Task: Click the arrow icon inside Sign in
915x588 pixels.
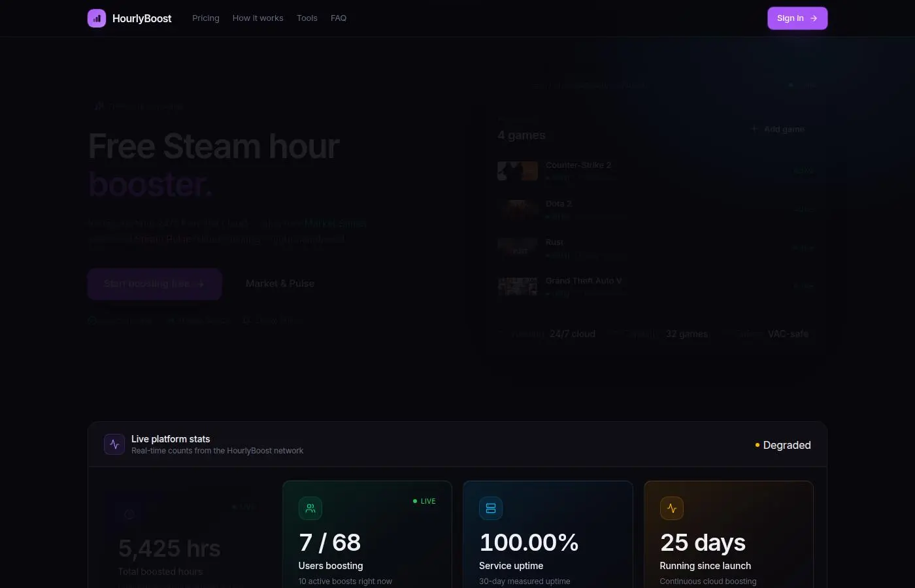Action: (x=814, y=18)
